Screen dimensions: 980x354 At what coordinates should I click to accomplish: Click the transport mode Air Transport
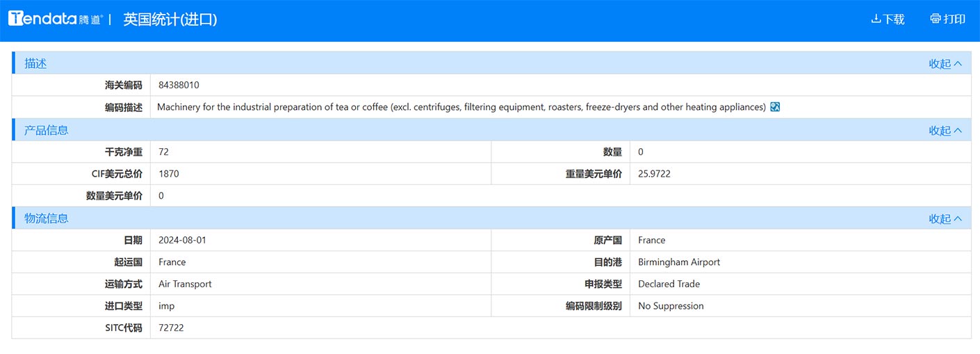pyautogui.click(x=185, y=284)
